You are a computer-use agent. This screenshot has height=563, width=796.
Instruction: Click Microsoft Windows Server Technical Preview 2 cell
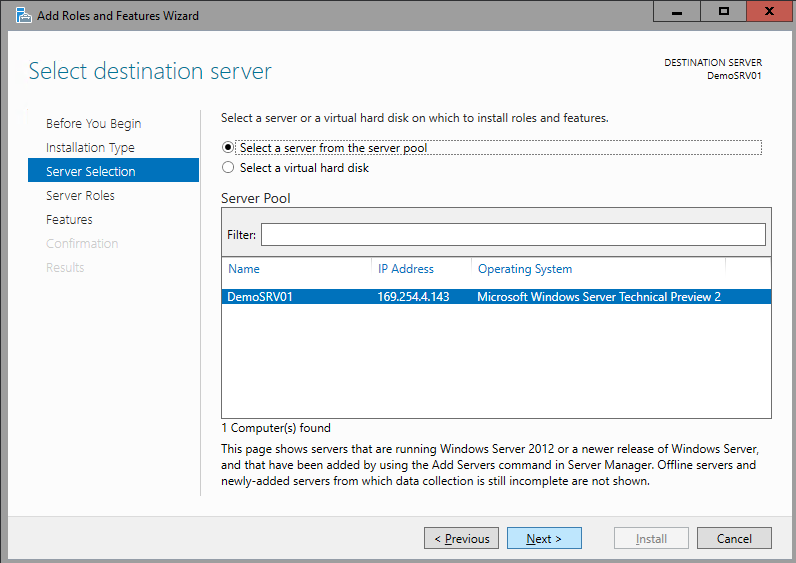(x=599, y=296)
